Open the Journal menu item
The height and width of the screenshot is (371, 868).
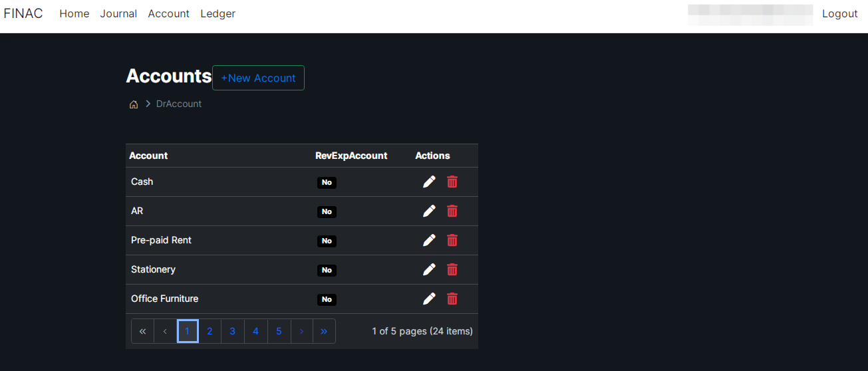118,14
